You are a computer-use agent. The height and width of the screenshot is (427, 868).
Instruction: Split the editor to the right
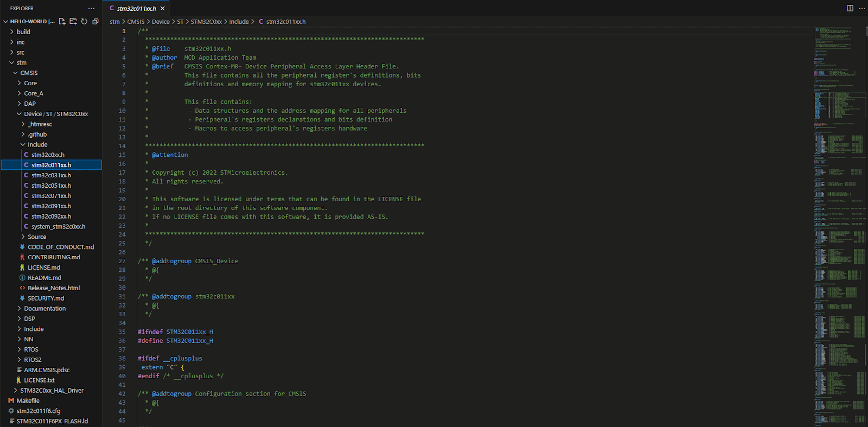[850, 8]
